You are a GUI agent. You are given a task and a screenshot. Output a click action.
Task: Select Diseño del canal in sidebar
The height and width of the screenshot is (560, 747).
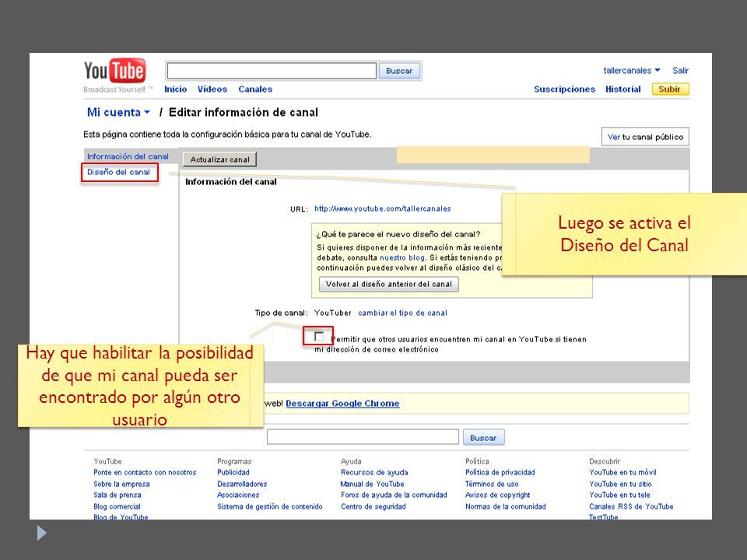pyautogui.click(x=118, y=172)
